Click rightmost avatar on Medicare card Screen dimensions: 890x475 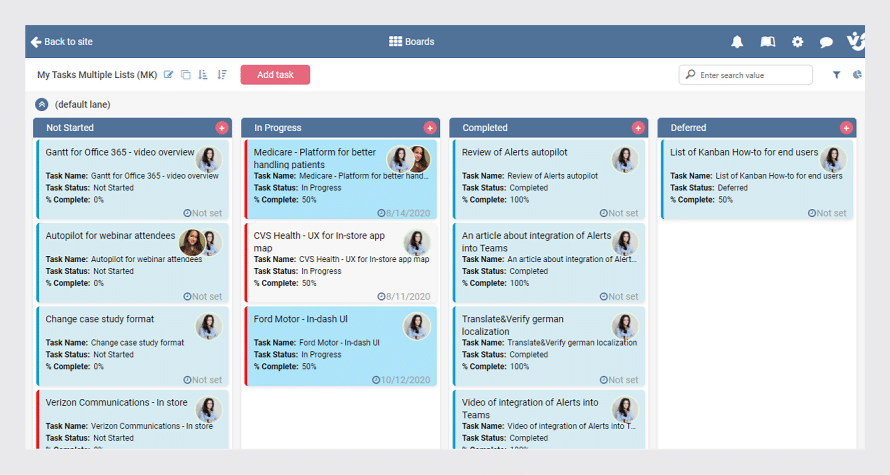click(x=419, y=159)
